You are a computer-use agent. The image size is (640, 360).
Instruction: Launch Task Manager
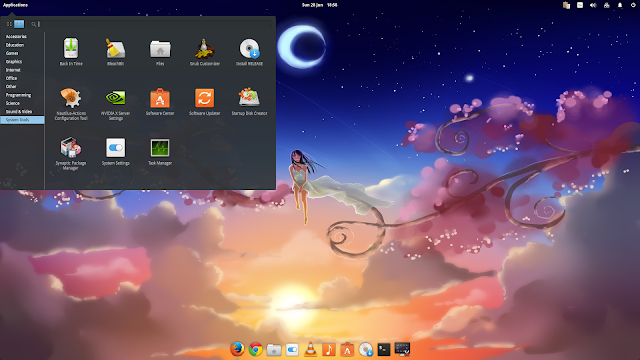[x=160, y=151]
